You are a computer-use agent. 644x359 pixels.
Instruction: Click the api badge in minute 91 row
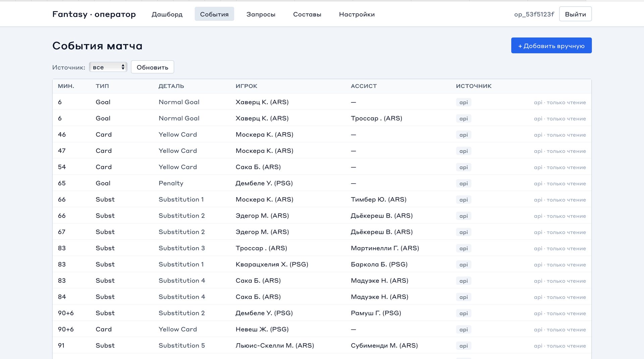pos(463,346)
